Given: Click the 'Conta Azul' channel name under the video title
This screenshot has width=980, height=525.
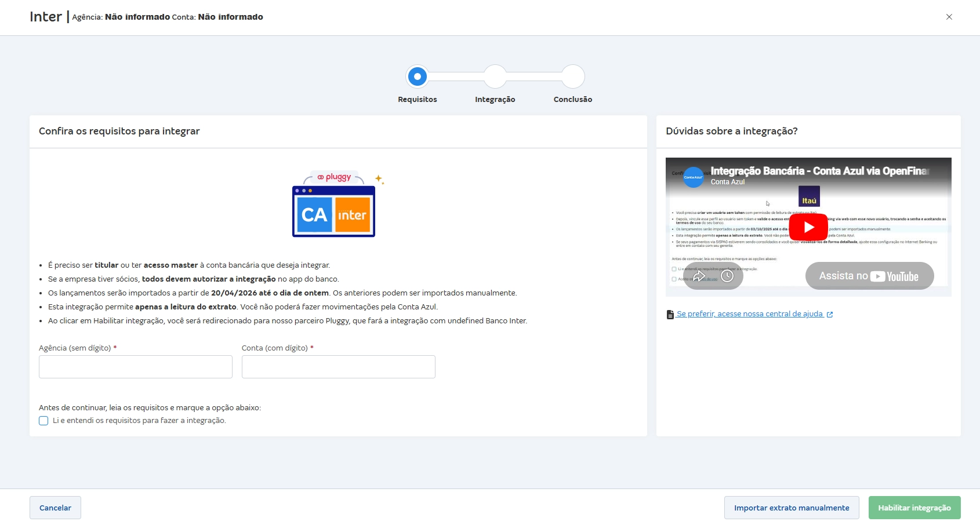Looking at the screenshot, I should pos(728,182).
